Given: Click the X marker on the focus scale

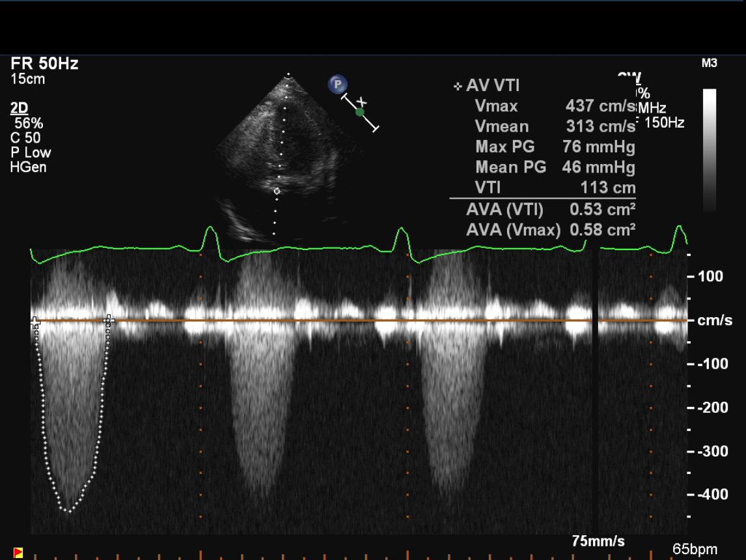Looking at the screenshot, I should (363, 101).
